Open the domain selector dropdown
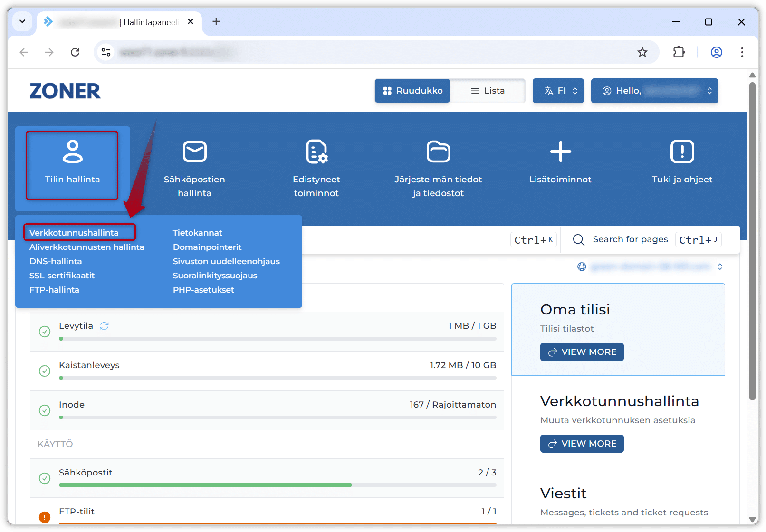The height and width of the screenshot is (532, 766). click(650, 266)
